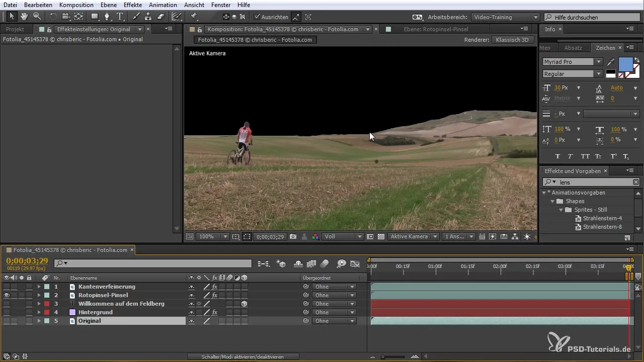644x362 pixels.
Task: Enable draft 3D in timeline
Action: click(282, 263)
